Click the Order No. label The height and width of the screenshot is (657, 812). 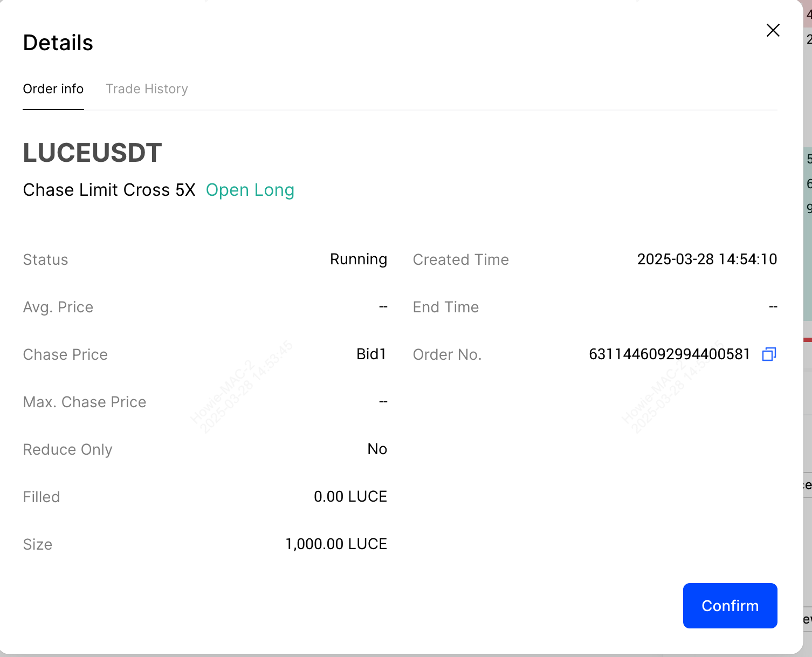(447, 355)
